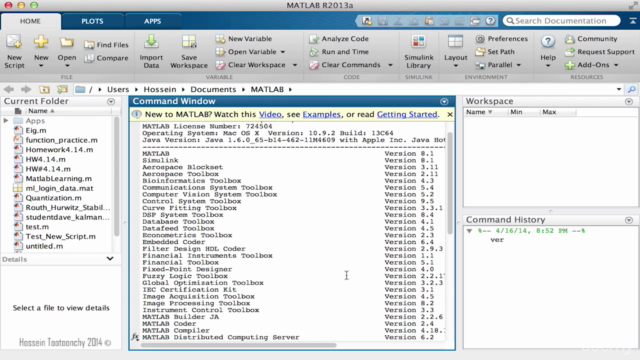Select the file ml_login_data.mat

click(x=59, y=188)
